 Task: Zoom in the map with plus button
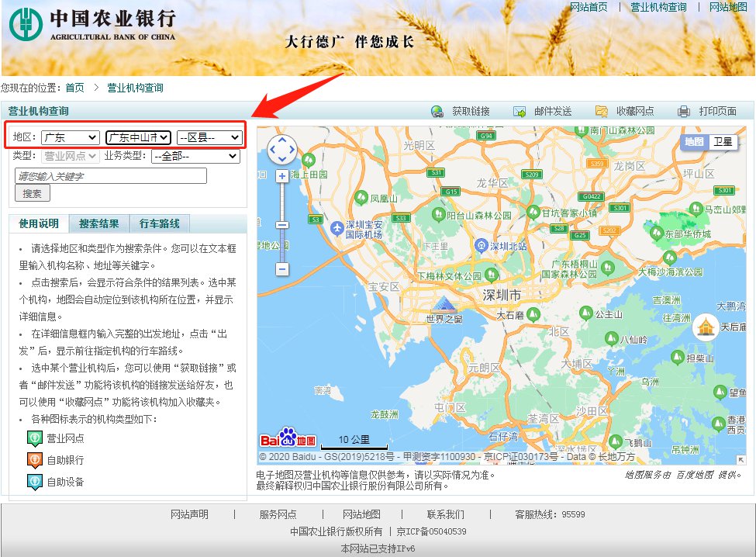click(282, 176)
